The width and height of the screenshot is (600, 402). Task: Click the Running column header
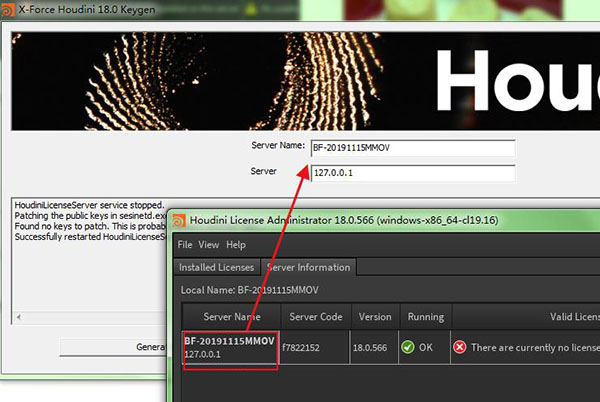[x=426, y=317]
